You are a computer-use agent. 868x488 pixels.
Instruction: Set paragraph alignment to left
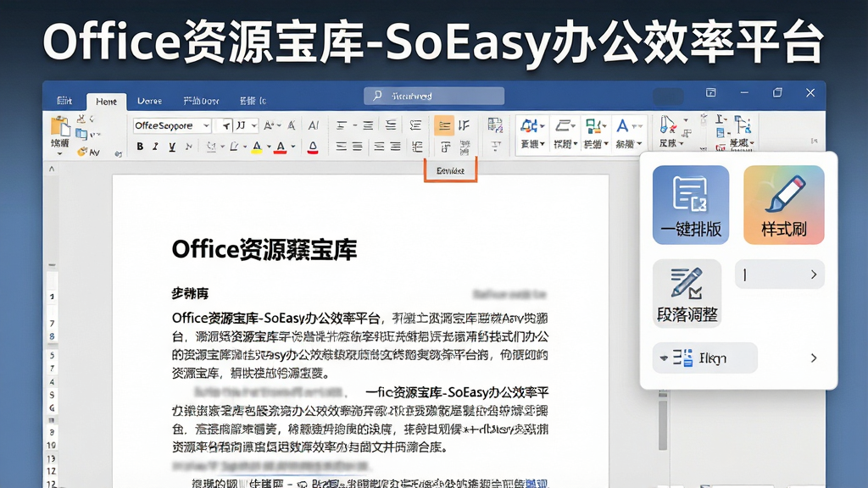point(341,147)
